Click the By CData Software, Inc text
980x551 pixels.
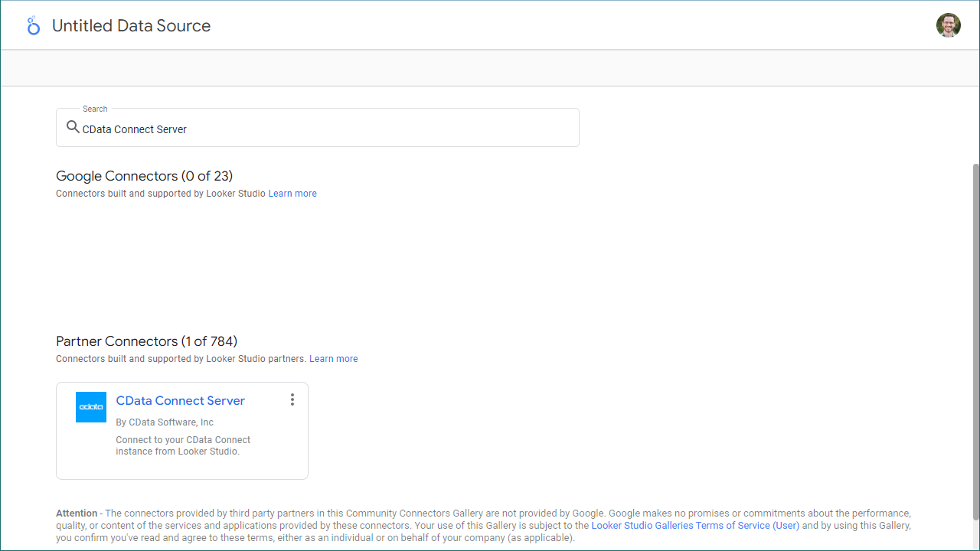pos(165,422)
